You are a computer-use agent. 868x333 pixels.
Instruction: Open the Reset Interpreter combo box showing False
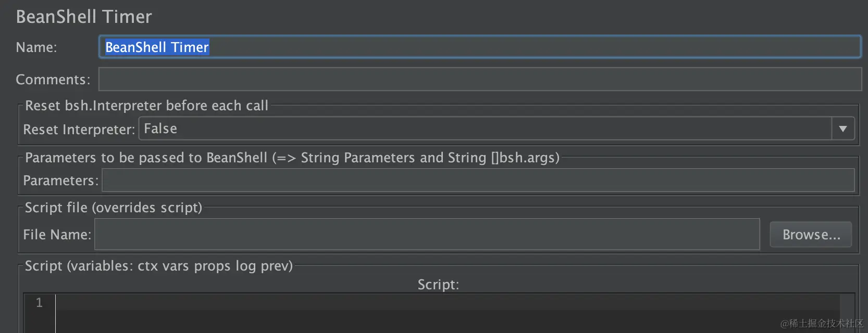485,129
